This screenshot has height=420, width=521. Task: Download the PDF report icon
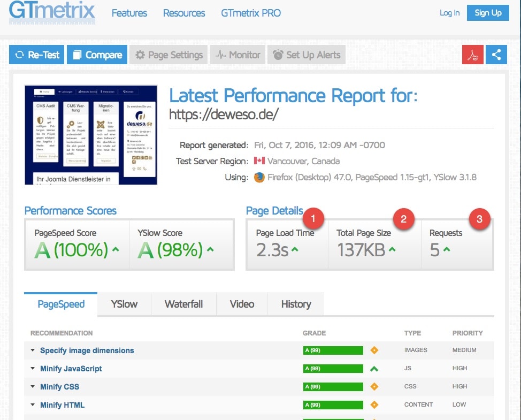pyautogui.click(x=472, y=55)
